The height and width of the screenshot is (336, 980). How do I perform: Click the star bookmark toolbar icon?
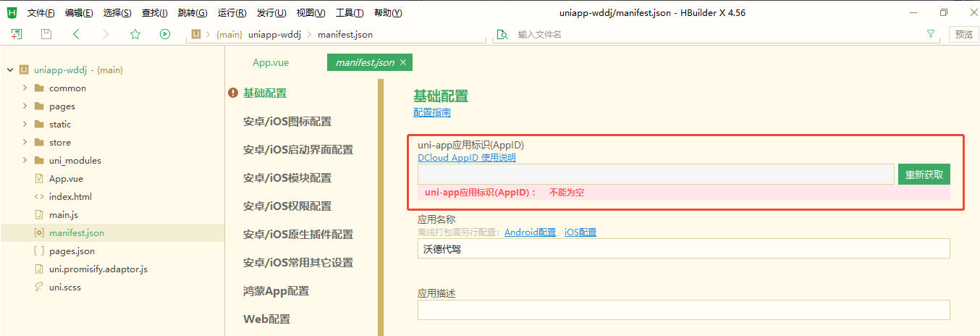tap(135, 34)
